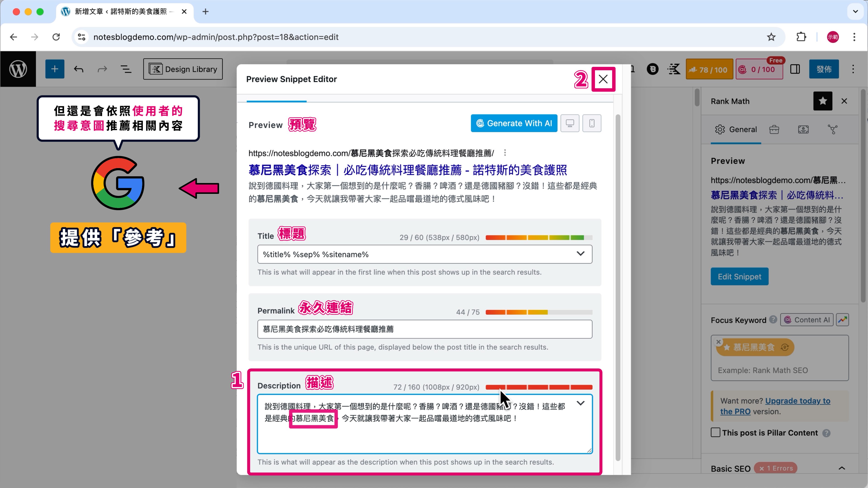The image size is (868, 488).
Task: Open the block inserter plus button
Action: point(54,69)
